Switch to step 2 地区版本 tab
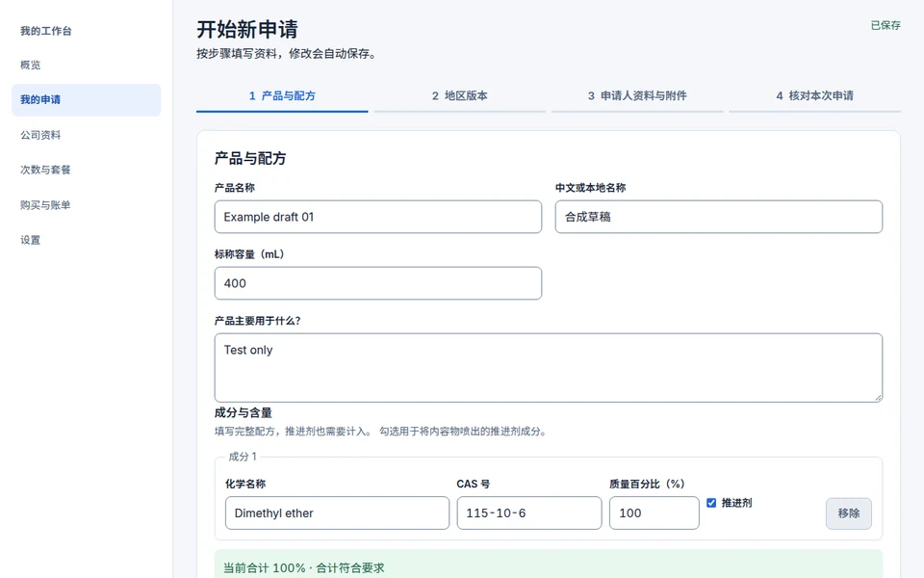 click(x=460, y=96)
